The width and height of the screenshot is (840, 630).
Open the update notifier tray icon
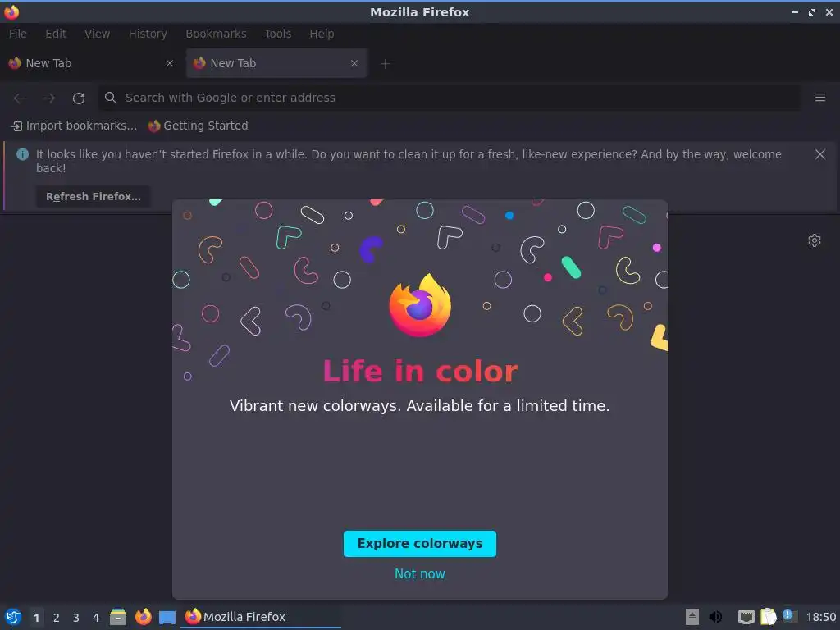point(789,616)
